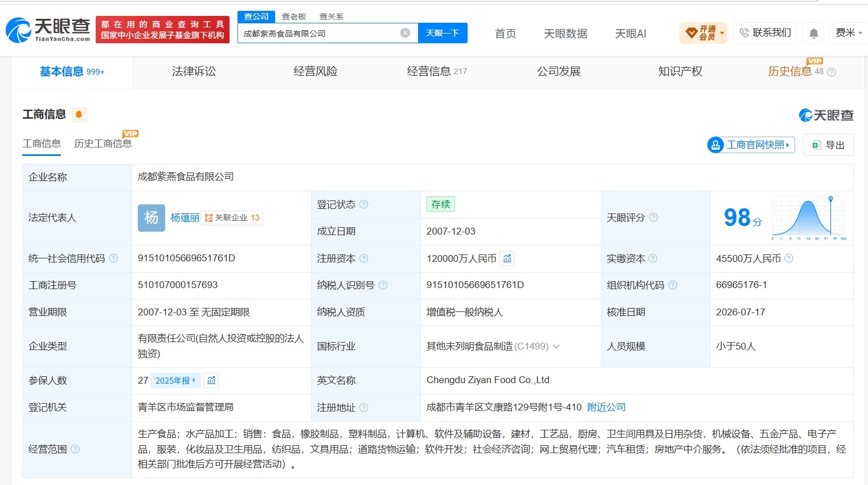
Task: Click help icon beside 历史信息 tab
Action: tap(832, 72)
